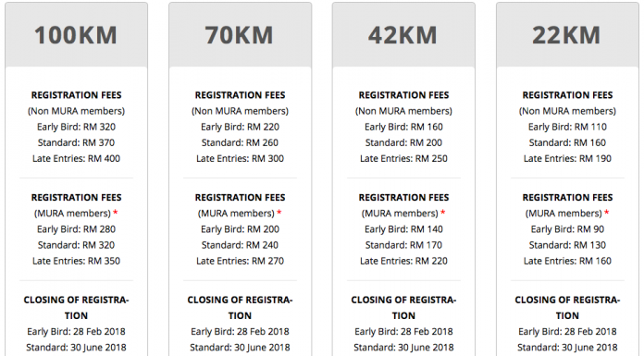644x356 pixels.
Task: Click 42KM Late Entries RM 250 text
Action: pyautogui.click(x=403, y=158)
